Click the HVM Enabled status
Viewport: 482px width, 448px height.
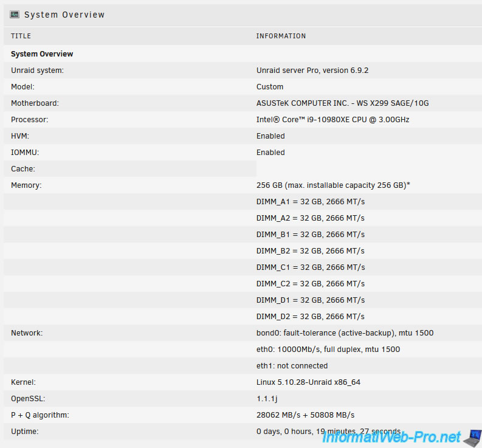(270, 136)
